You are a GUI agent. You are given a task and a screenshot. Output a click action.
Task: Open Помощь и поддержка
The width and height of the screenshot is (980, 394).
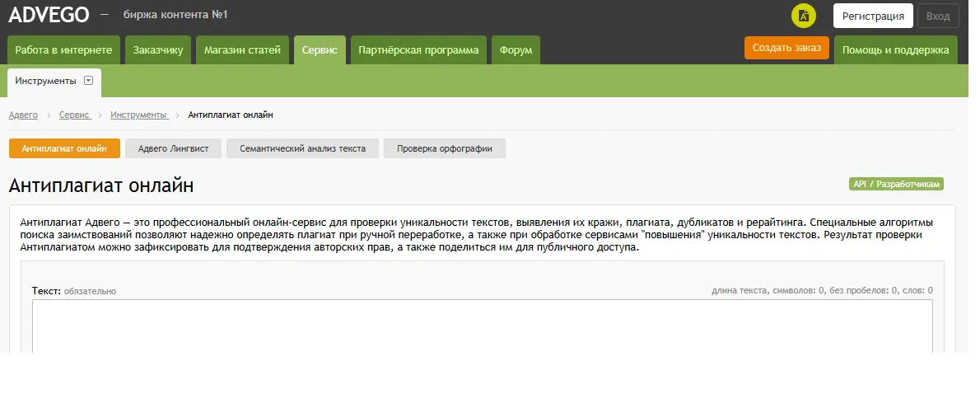[896, 50]
